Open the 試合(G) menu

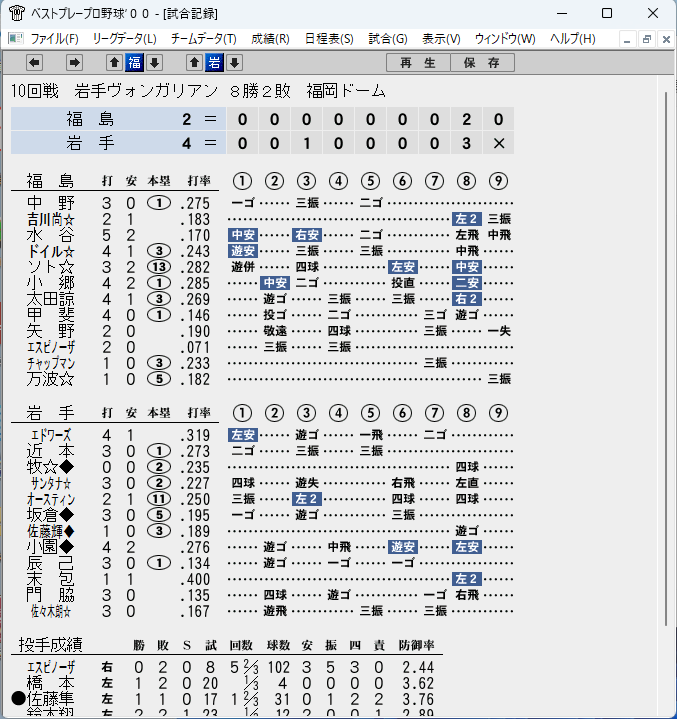tap(388, 39)
